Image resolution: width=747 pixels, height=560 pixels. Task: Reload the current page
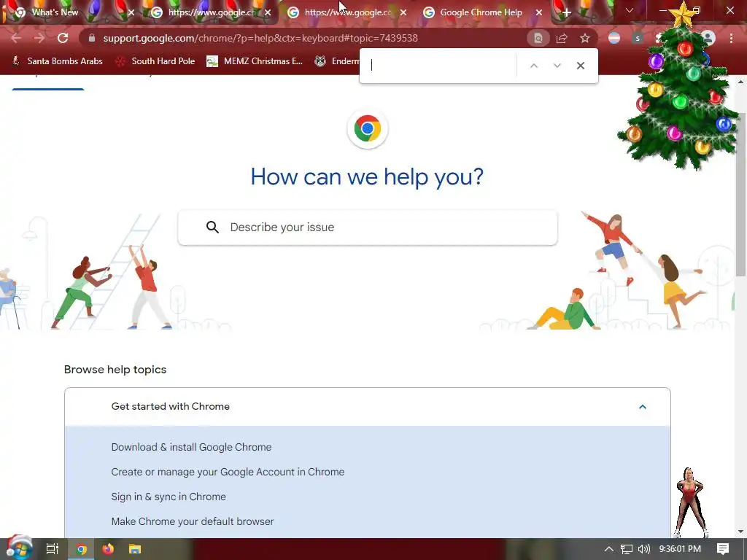pyautogui.click(x=63, y=38)
